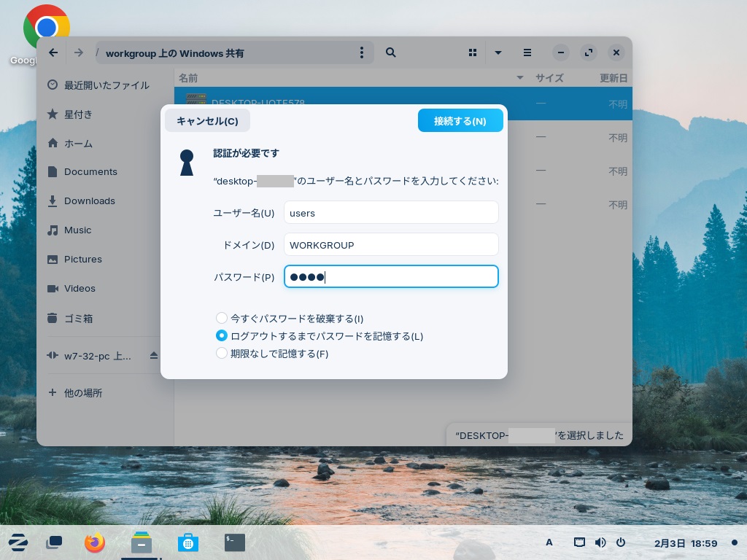The height and width of the screenshot is (560, 747).
Task: Click the Connect (接続する) button
Action: 460,121
